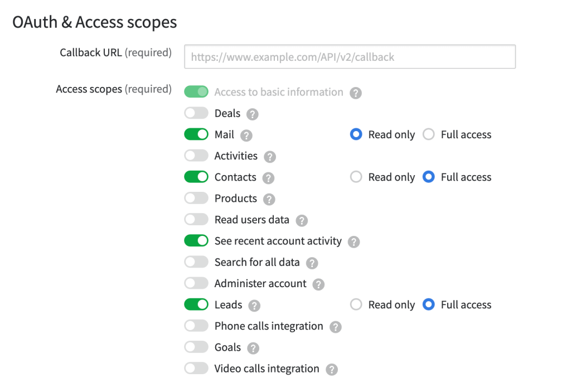The height and width of the screenshot is (392, 571).
Task: Turn off See recent account activity
Action: point(196,241)
